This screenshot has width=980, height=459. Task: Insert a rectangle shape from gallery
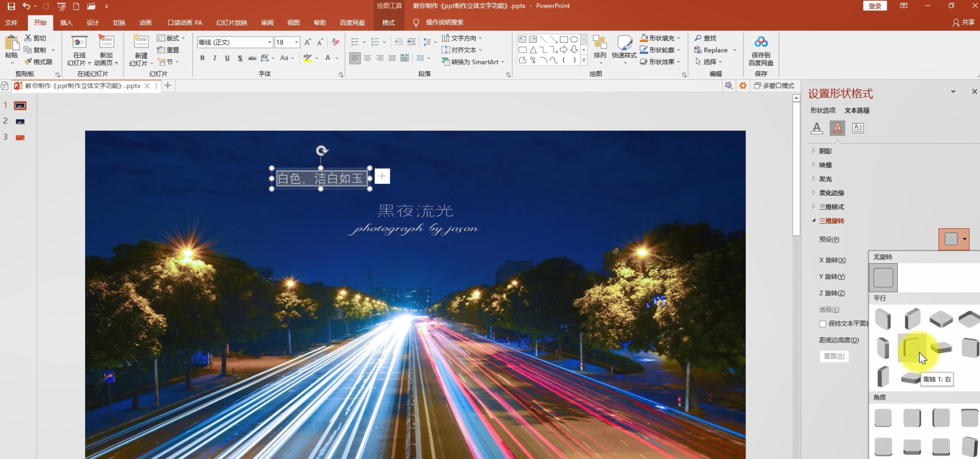(x=564, y=40)
